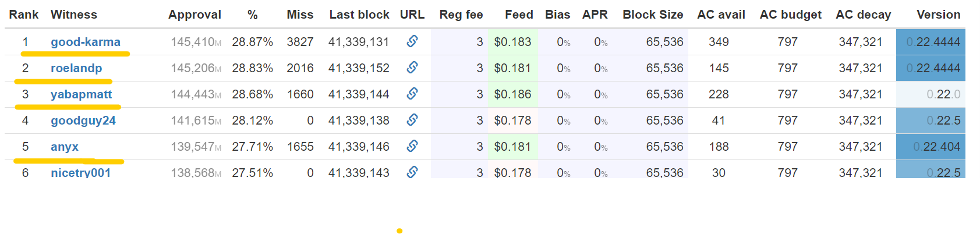The width and height of the screenshot is (980, 234).
Task: Sort by the Approval column header
Action: 194,15
